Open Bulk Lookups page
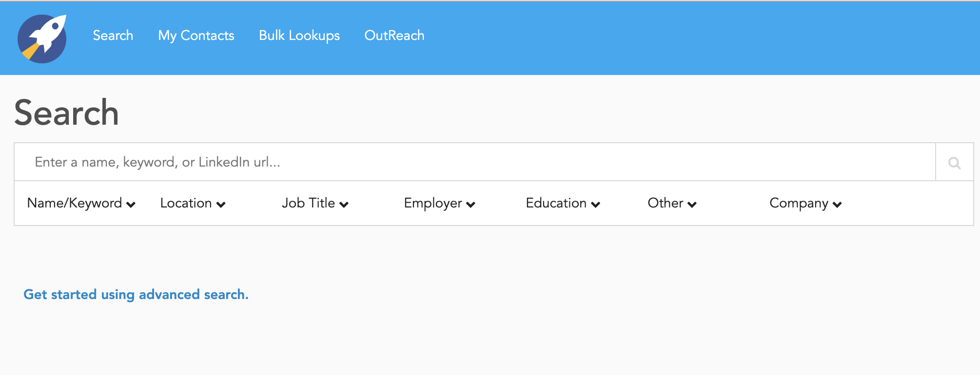This screenshot has width=980, height=375. pos(299,36)
